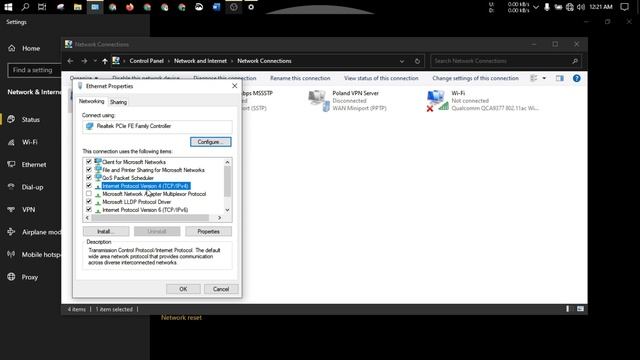The image size is (640, 360).
Task: Click the network globe tray icon
Action: click(570, 7)
